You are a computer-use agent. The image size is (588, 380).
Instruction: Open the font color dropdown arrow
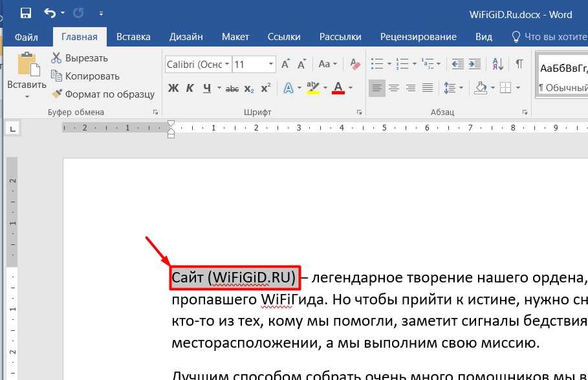[x=351, y=88]
